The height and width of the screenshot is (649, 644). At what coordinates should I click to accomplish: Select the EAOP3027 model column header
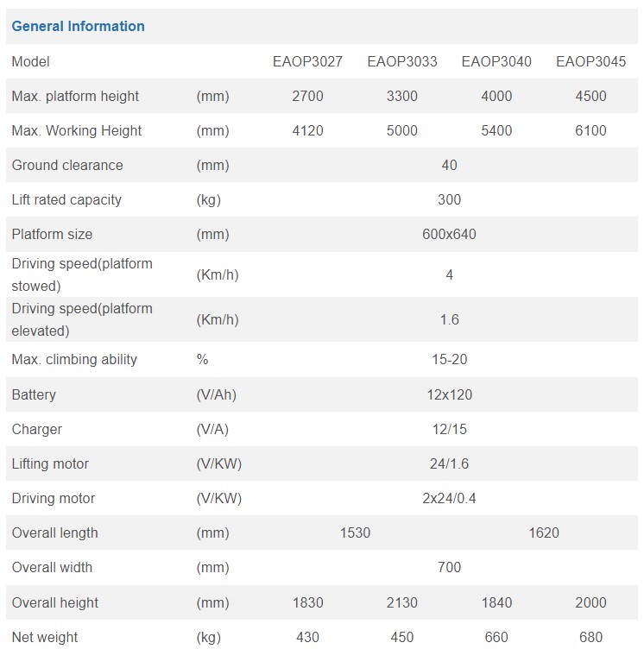(x=307, y=61)
